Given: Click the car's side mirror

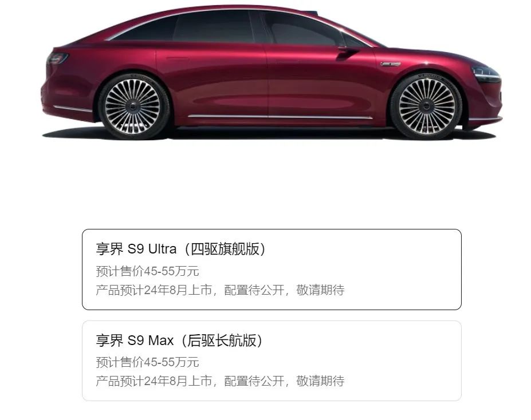Looking at the screenshot, I should pos(348,52).
